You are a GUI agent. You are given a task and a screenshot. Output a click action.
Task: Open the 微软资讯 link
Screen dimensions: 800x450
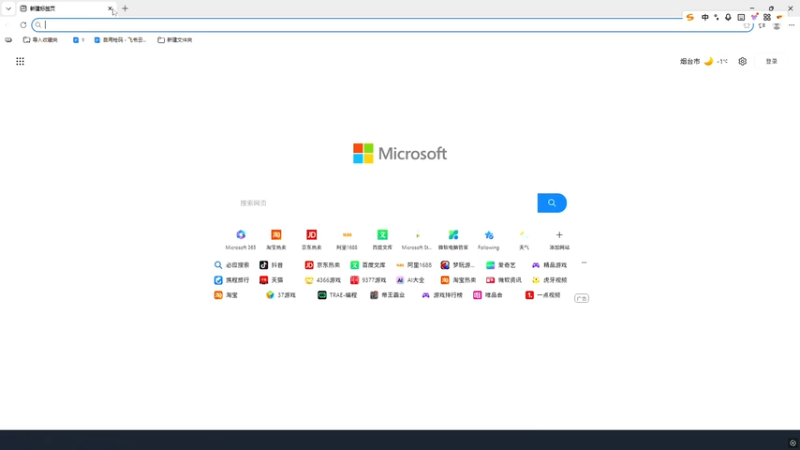pyautogui.click(x=504, y=280)
